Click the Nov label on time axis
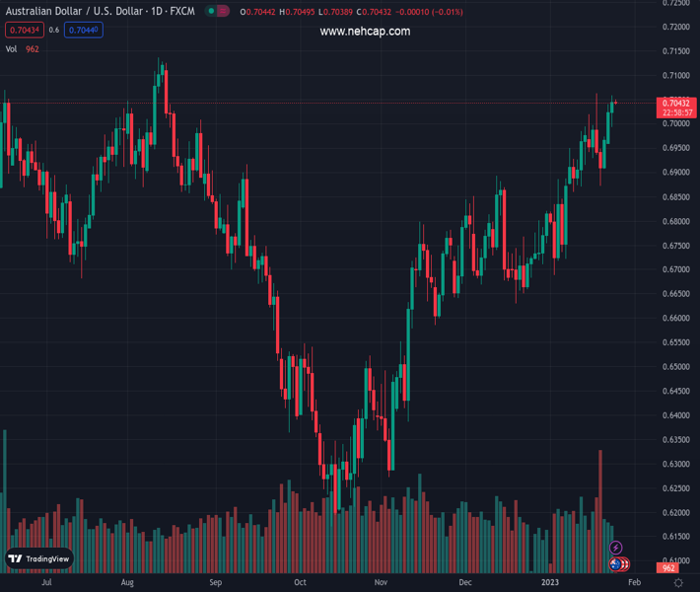700x592 pixels. pos(382,583)
